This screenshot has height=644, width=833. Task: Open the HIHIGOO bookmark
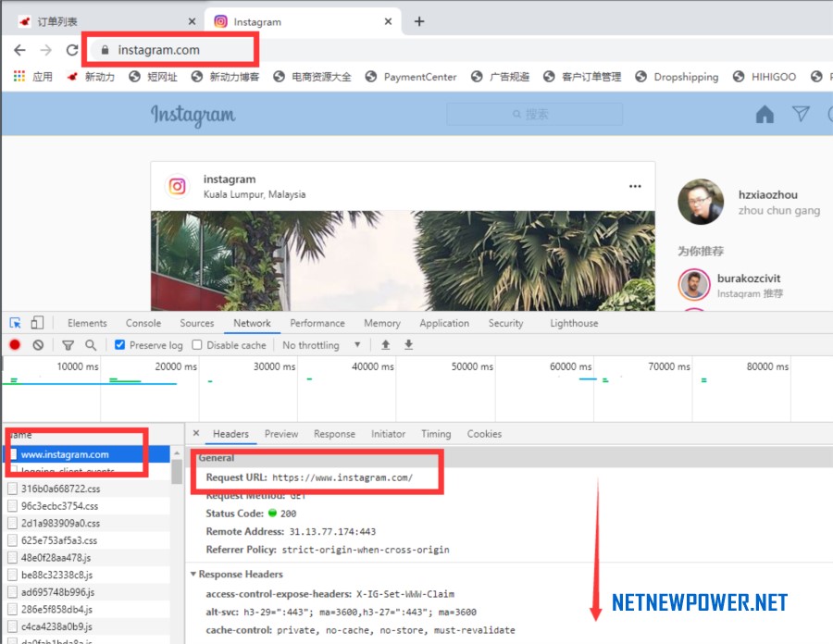click(x=764, y=77)
